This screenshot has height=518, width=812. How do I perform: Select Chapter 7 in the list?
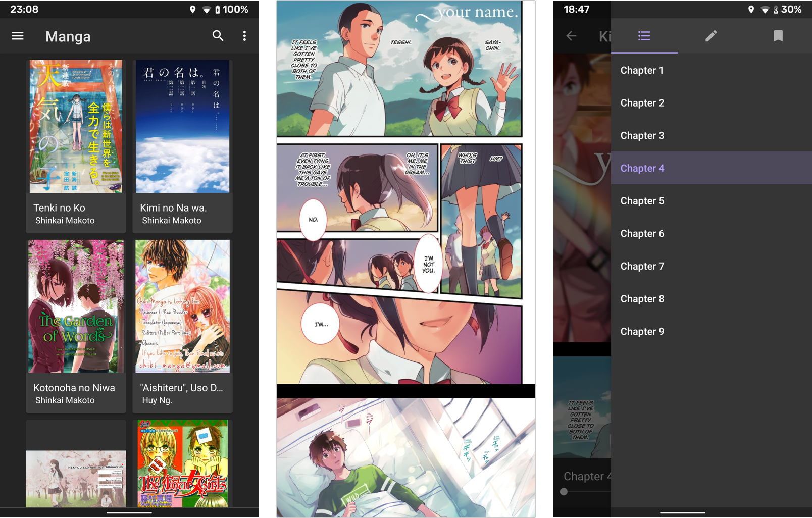click(712, 266)
